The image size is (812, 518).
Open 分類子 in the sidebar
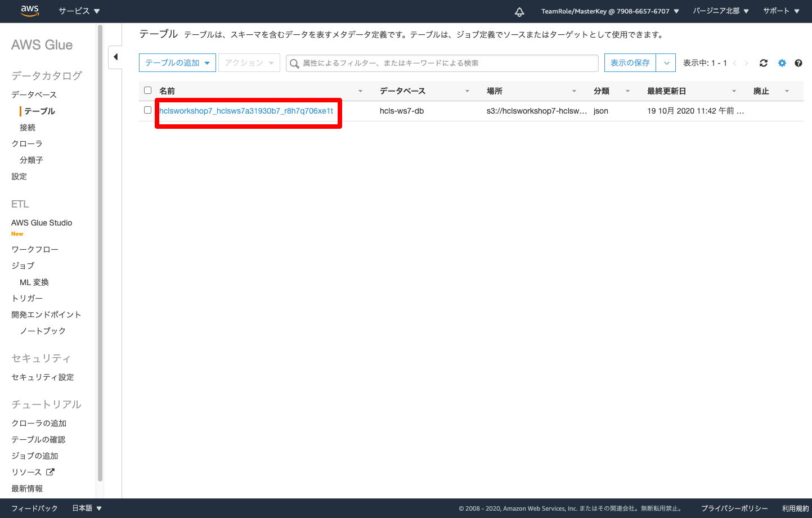coord(32,160)
